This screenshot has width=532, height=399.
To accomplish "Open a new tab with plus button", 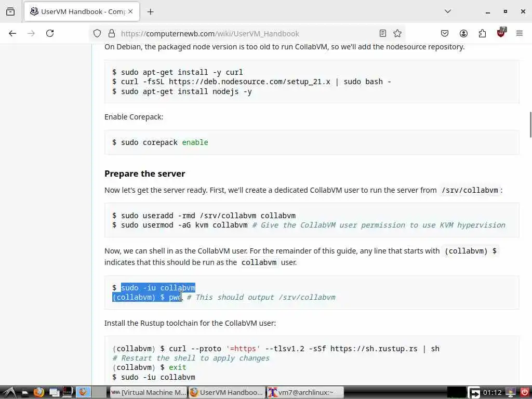I will [150, 12].
